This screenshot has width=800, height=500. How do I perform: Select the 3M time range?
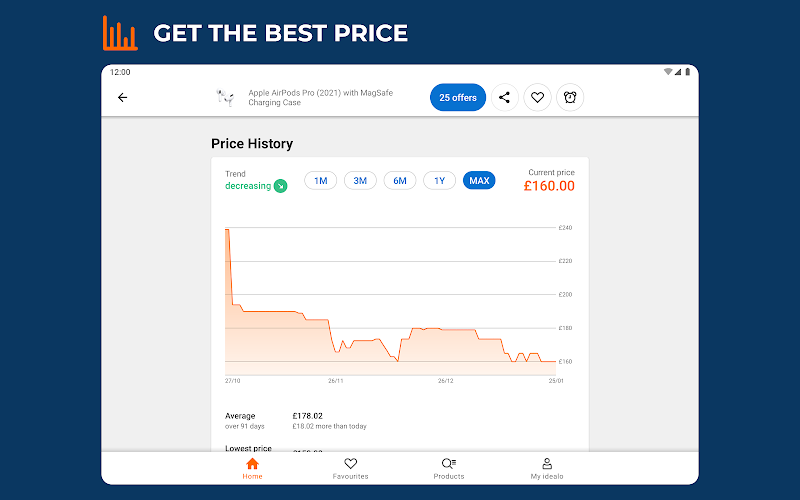(x=360, y=181)
